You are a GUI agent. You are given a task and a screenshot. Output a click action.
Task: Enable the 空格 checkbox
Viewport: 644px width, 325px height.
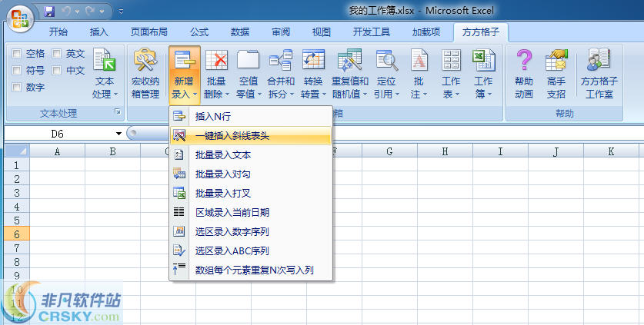tap(17, 53)
